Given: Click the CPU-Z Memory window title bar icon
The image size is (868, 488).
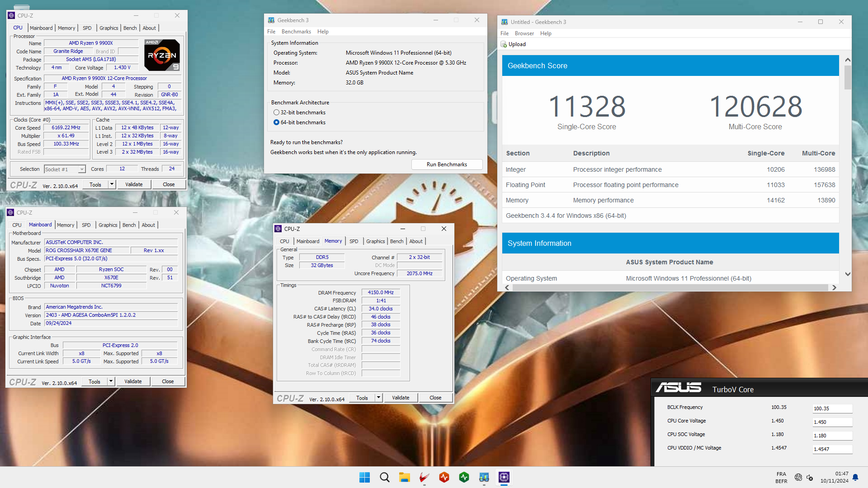Looking at the screenshot, I should click(x=278, y=229).
